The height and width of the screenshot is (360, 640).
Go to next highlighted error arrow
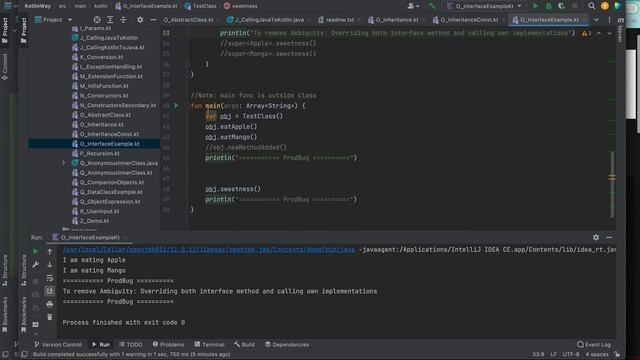coord(609,33)
